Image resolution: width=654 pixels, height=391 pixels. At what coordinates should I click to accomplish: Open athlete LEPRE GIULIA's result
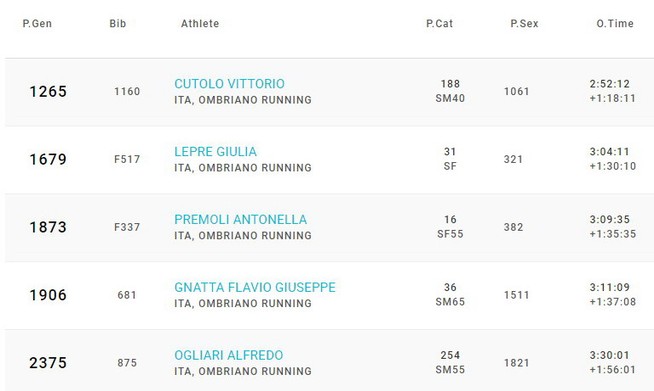pyautogui.click(x=216, y=152)
